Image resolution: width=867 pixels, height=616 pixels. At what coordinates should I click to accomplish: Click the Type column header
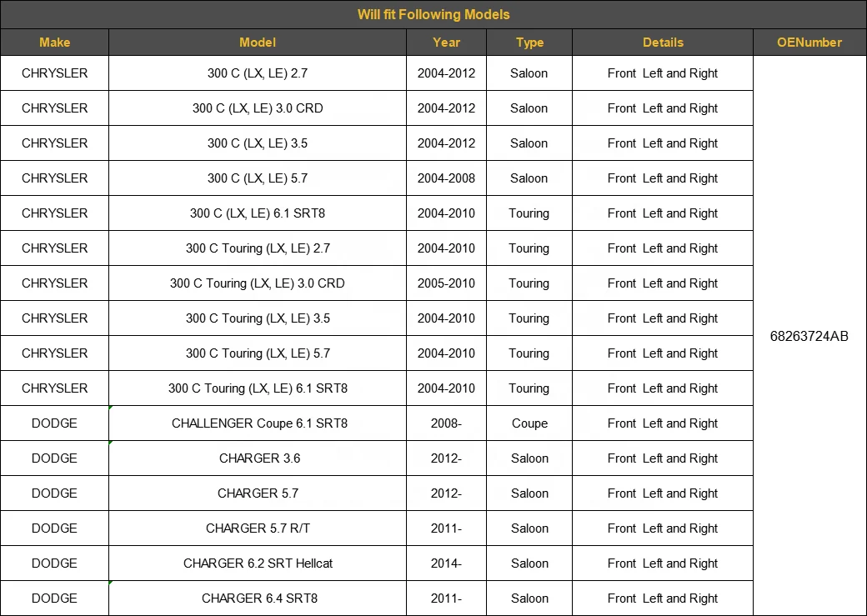pos(529,43)
